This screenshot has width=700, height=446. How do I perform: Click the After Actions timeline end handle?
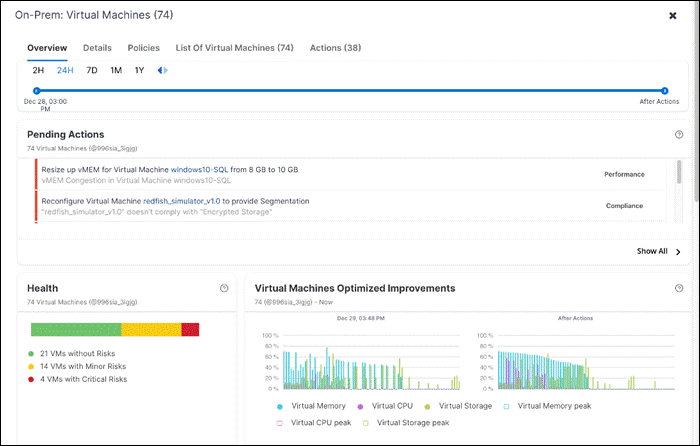click(665, 91)
